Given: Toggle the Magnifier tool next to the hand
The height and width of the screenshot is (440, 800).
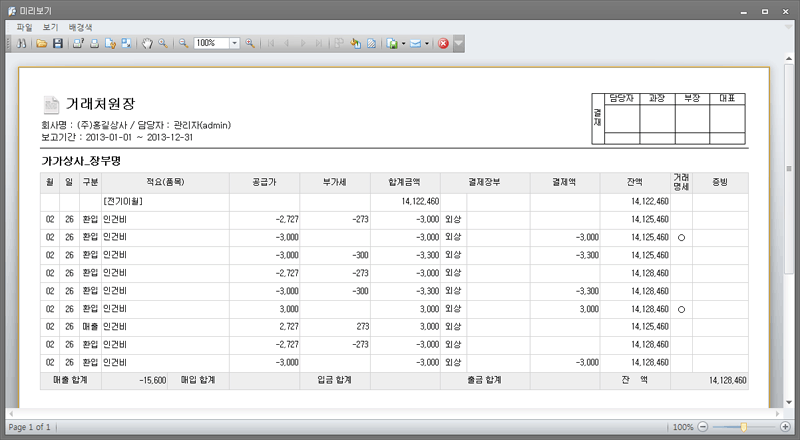Looking at the screenshot, I should tap(162, 44).
